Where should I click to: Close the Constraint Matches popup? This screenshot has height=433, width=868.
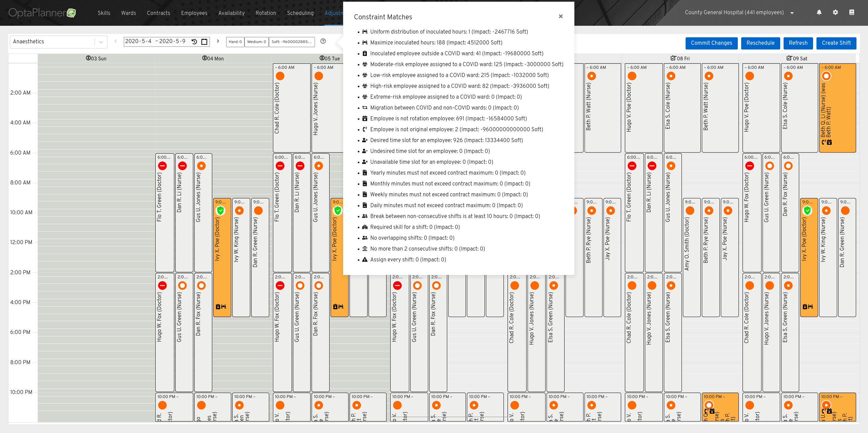[561, 17]
